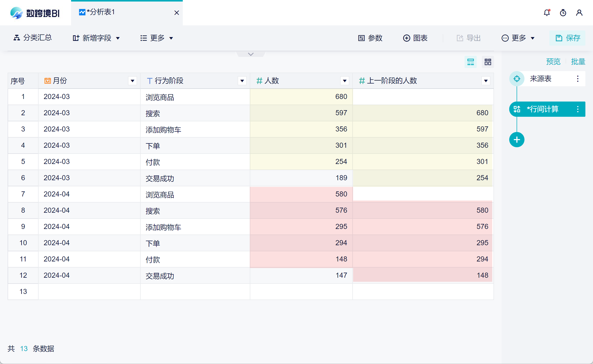Screen dimensions: 593x364
Task: Switch to table list view
Action: click(470, 62)
